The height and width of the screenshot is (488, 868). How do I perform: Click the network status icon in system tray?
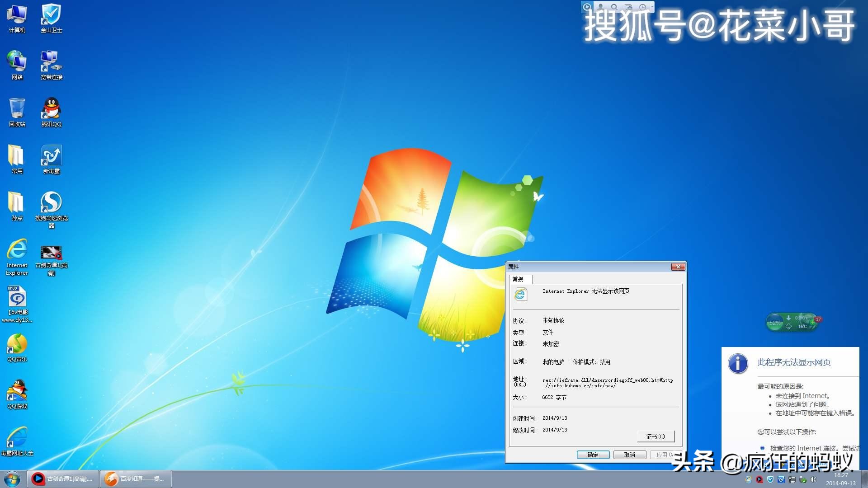click(792, 479)
